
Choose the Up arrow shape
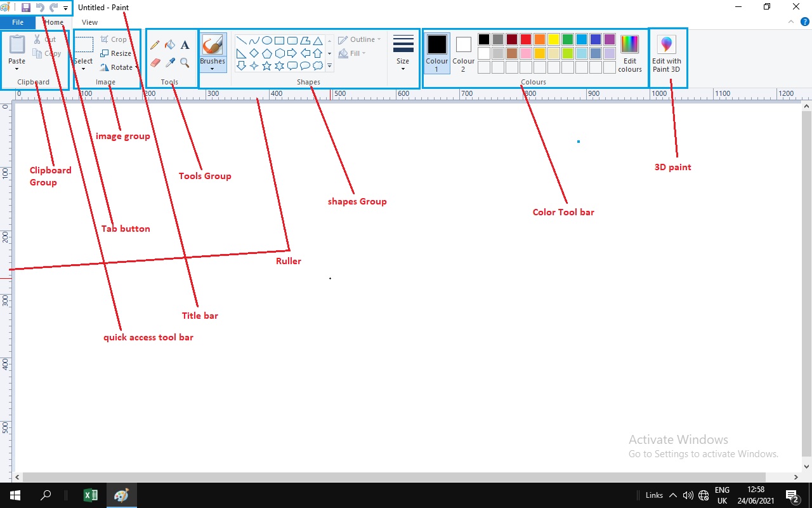[318, 53]
